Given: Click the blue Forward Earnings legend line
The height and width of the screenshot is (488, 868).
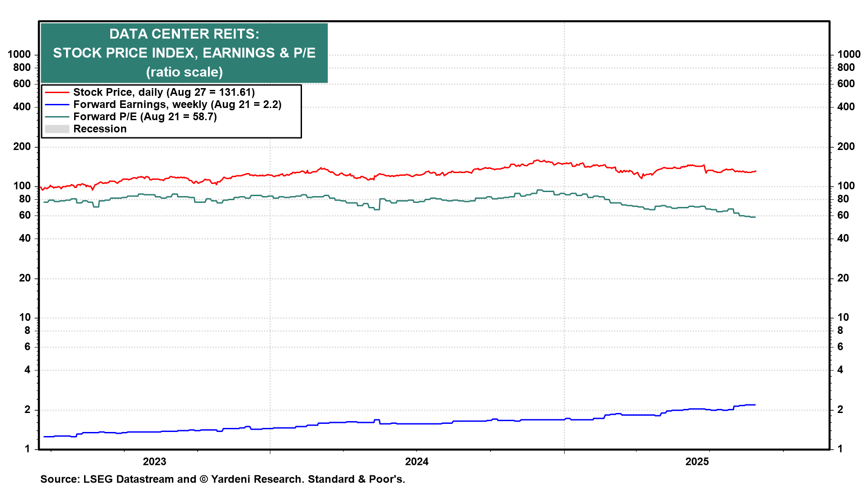Looking at the screenshot, I should [x=57, y=104].
